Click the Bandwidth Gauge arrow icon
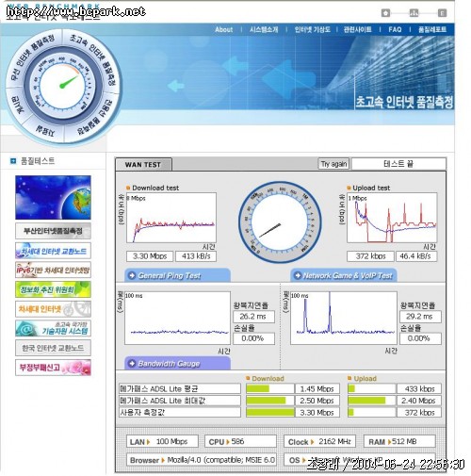 click(x=132, y=363)
